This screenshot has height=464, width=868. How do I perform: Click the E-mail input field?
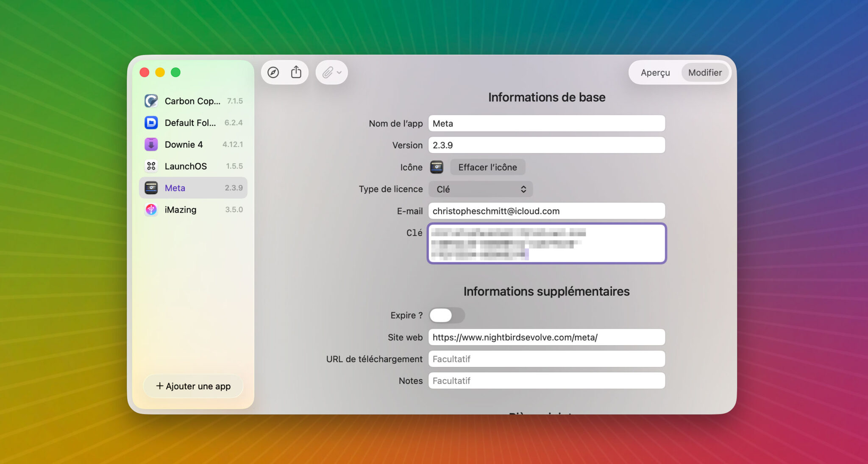click(x=547, y=211)
